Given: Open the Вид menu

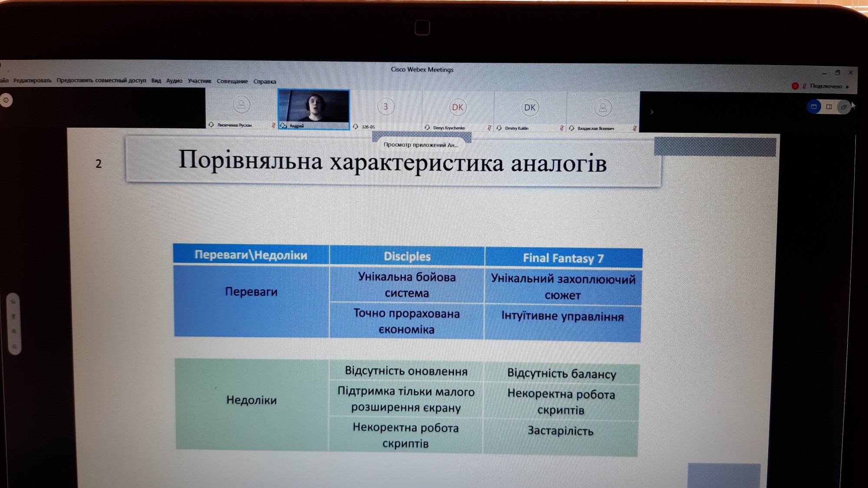Looking at the screenshot, I should [156, 81].
